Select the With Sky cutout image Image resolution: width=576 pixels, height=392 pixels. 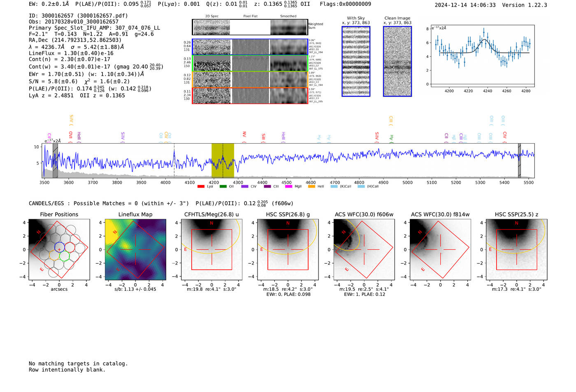356,61
